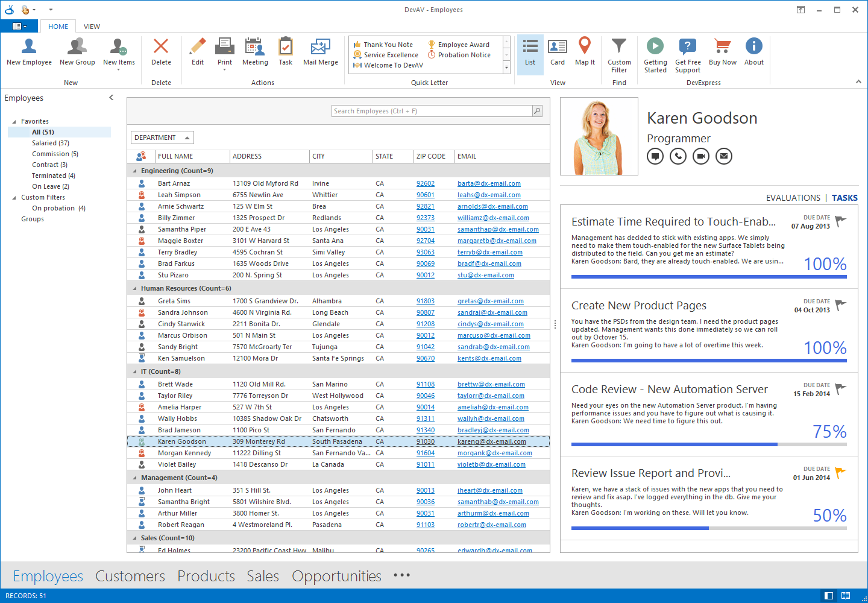
Task: Switch to Card view
Action: (557, 54)
